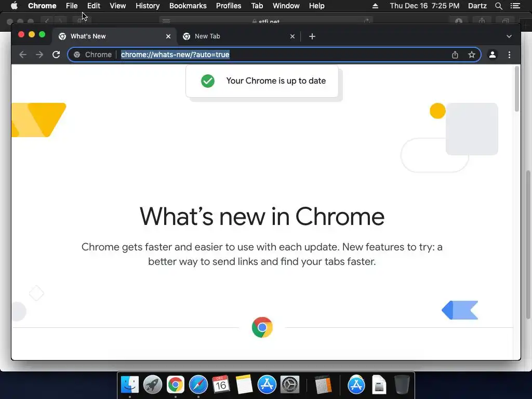Go back with the browser back arrow
532x399 pixels.
[23, 55]
